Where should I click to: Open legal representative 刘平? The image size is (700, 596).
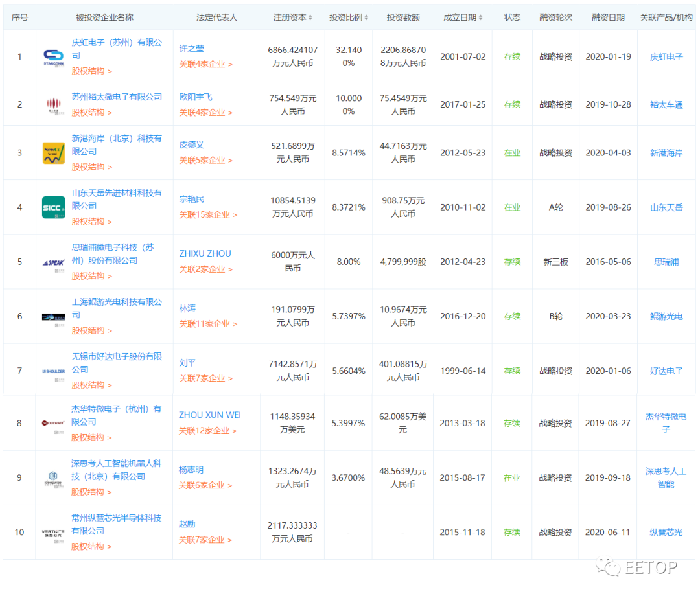coord(187,363)
